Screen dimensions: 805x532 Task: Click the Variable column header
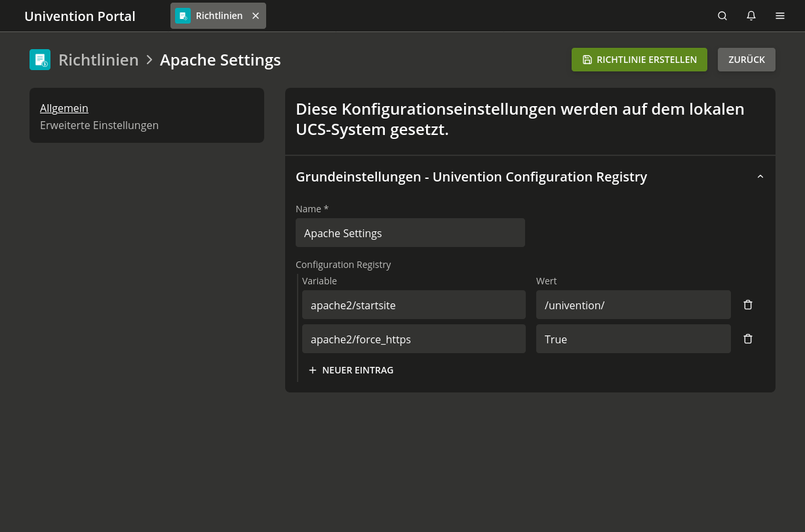pyautogui.click(x=319, y=281)
